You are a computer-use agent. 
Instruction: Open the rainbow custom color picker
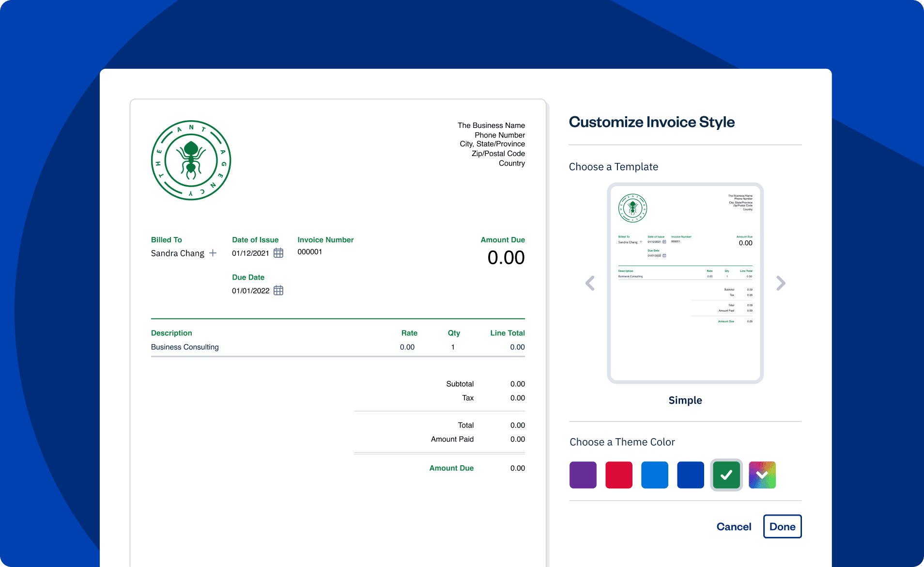(x=762, y=475)
